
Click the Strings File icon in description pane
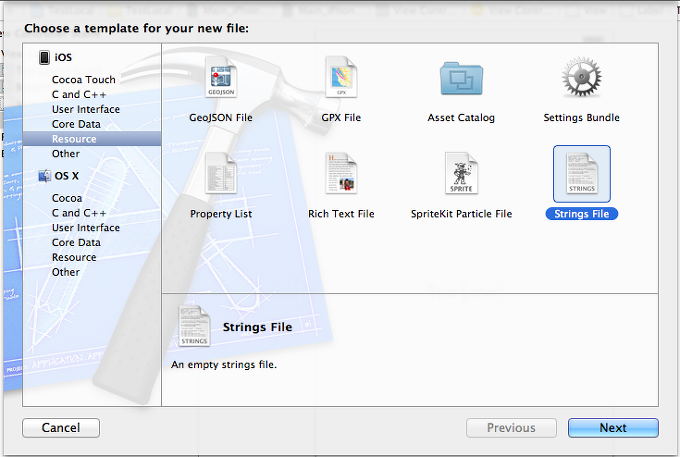[194, 326]
